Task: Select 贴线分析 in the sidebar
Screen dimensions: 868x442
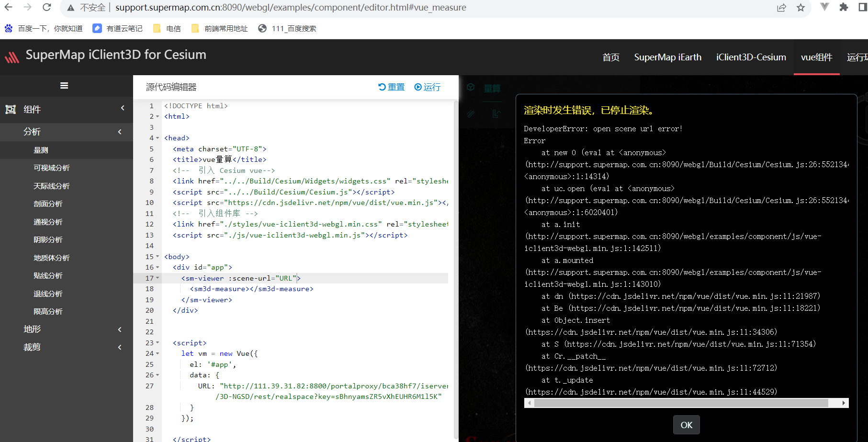Action: pos(48,276)
